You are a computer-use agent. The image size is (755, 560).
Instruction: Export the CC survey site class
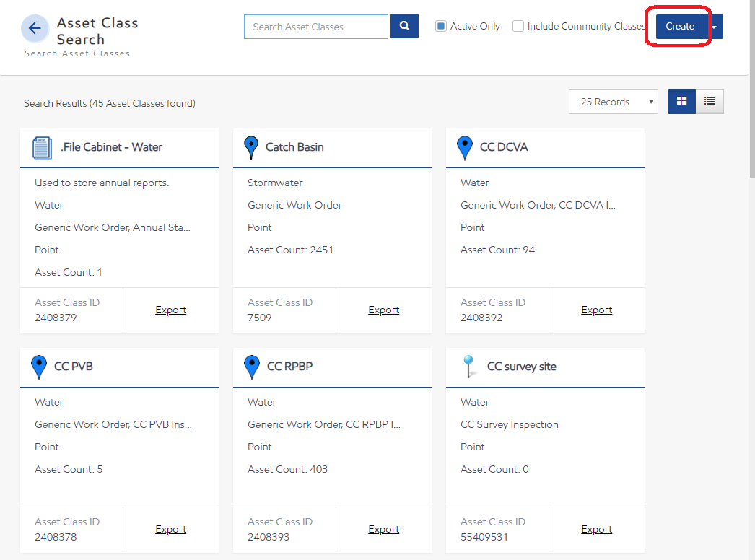pyautogui.click(x=596, y=529)
